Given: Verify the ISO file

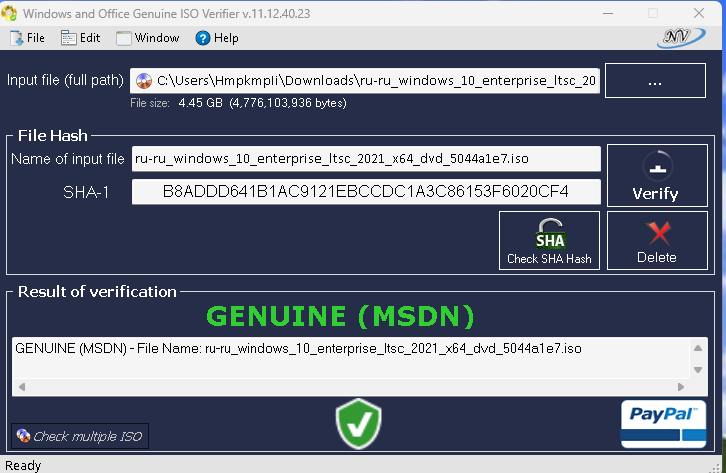Looking at the screenshot, I should tap(657, 175).
